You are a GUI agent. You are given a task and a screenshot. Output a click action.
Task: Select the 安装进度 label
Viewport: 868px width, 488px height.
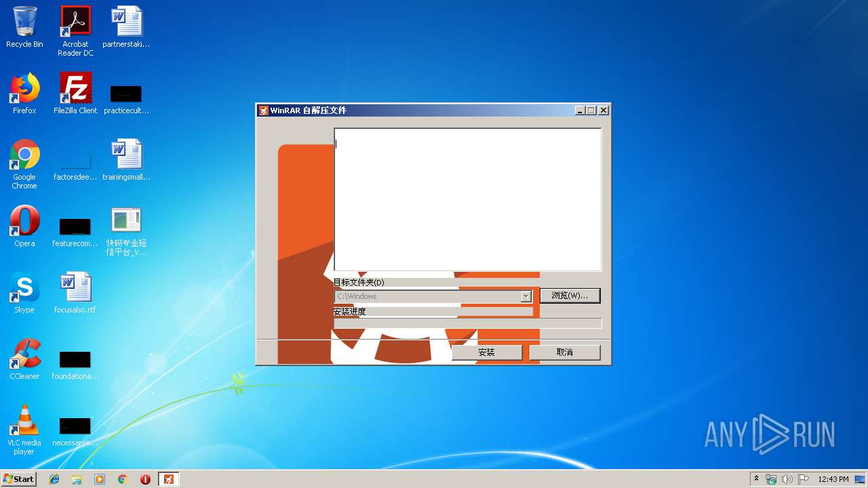(x=350, y=312)
